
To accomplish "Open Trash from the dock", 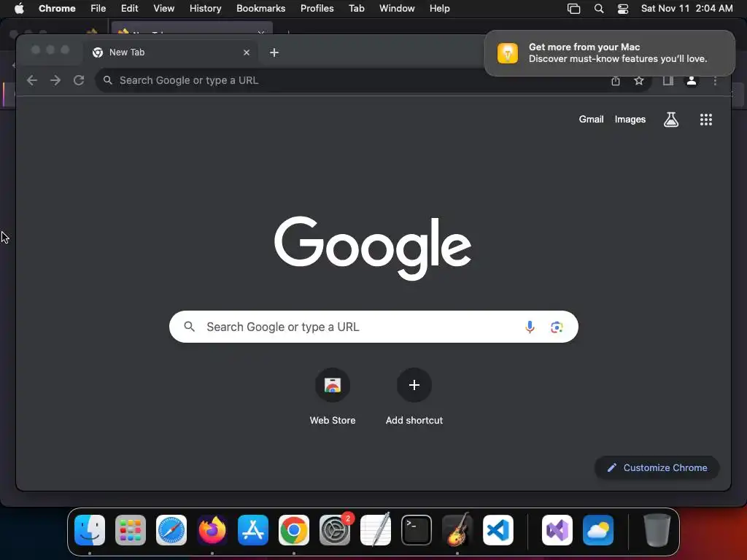I will click(x=657, y=530).
